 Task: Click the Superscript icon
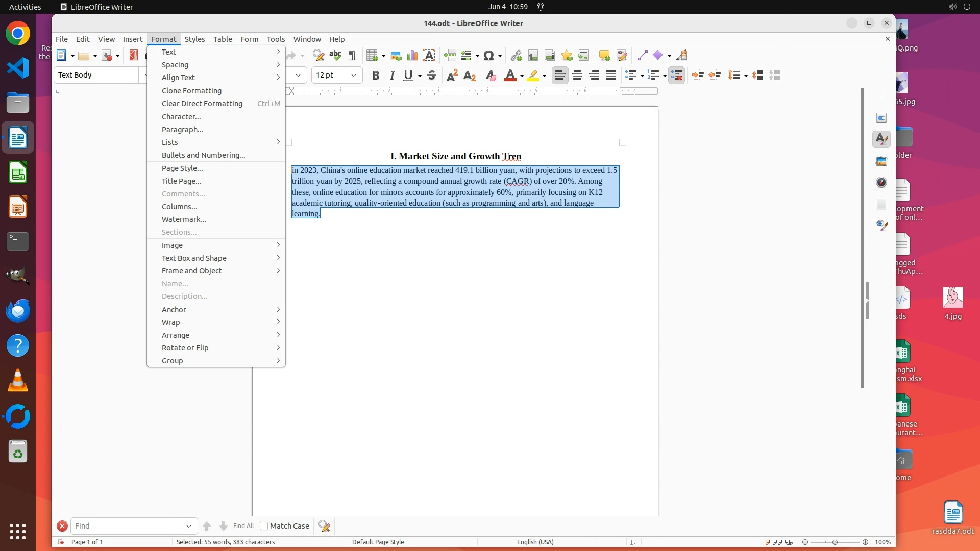tap(452, 76)
